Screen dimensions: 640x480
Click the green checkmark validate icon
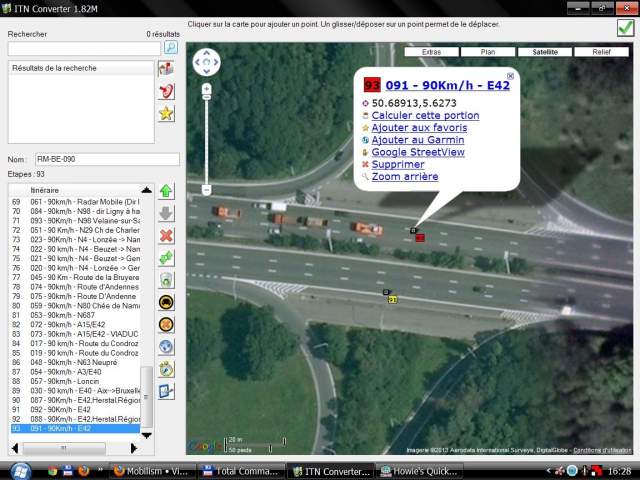point(625,28)
